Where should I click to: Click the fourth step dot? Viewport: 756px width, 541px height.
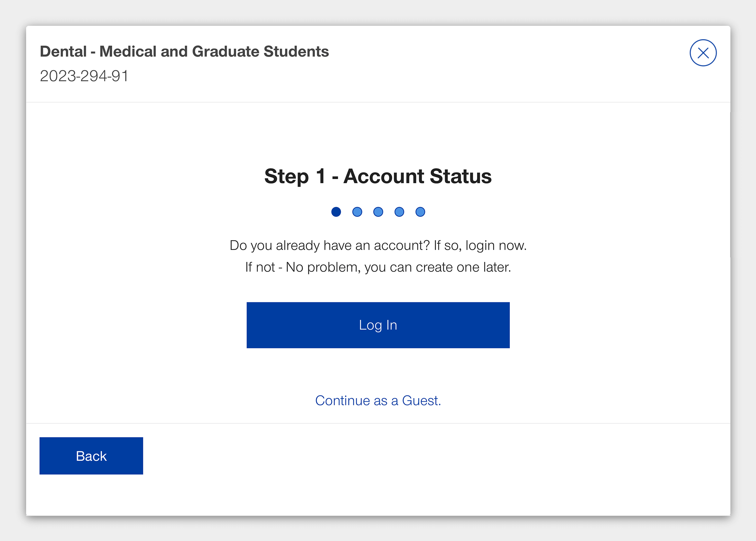coord(399,212)
